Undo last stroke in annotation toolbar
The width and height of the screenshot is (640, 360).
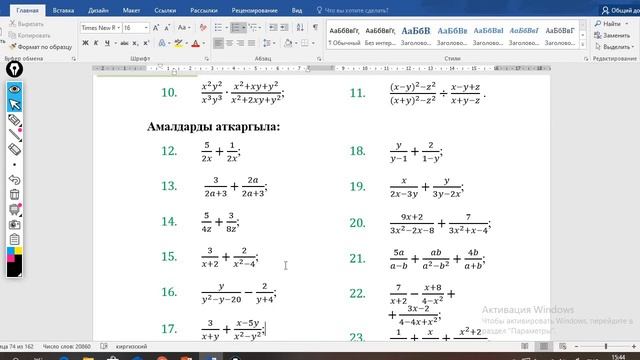coord(14,180)
